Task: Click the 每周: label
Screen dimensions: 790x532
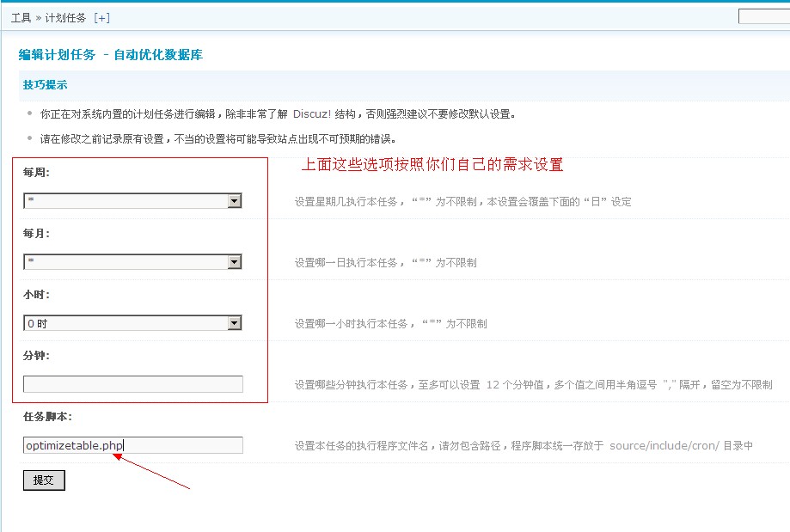Action: [36, 172]
